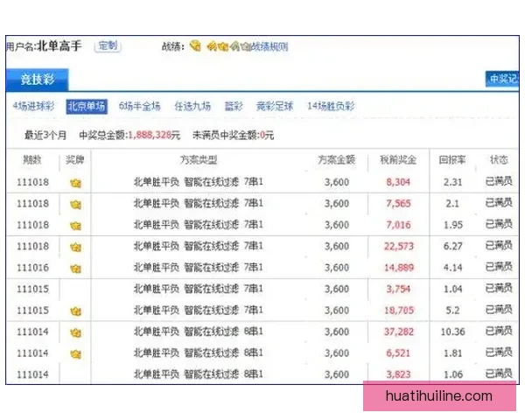
Task: Click the return rate 1.95
Action: (453, 225)
